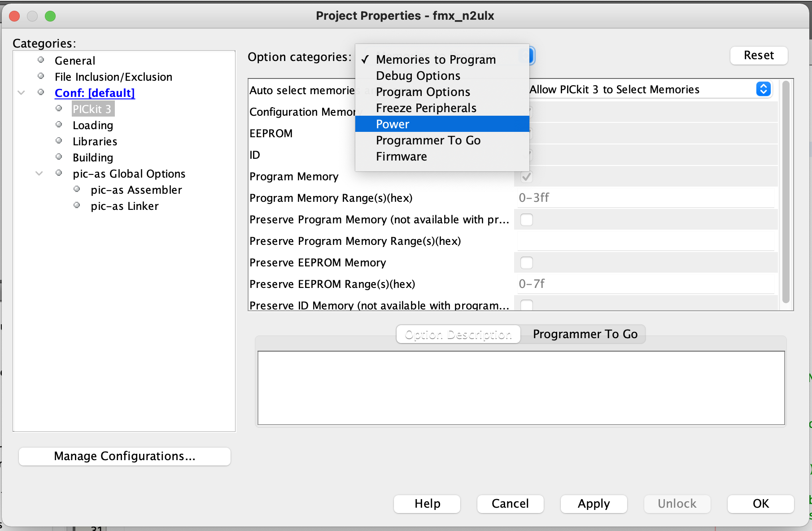
Task: Select pic-as Linker in categories tree
Action: pyautogui.click(x=124, y=206)
